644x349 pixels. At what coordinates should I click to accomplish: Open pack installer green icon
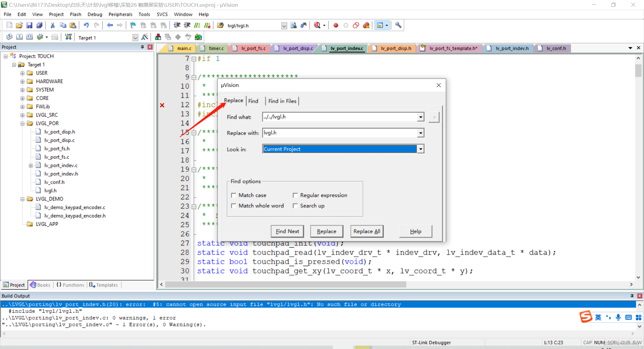198,37
